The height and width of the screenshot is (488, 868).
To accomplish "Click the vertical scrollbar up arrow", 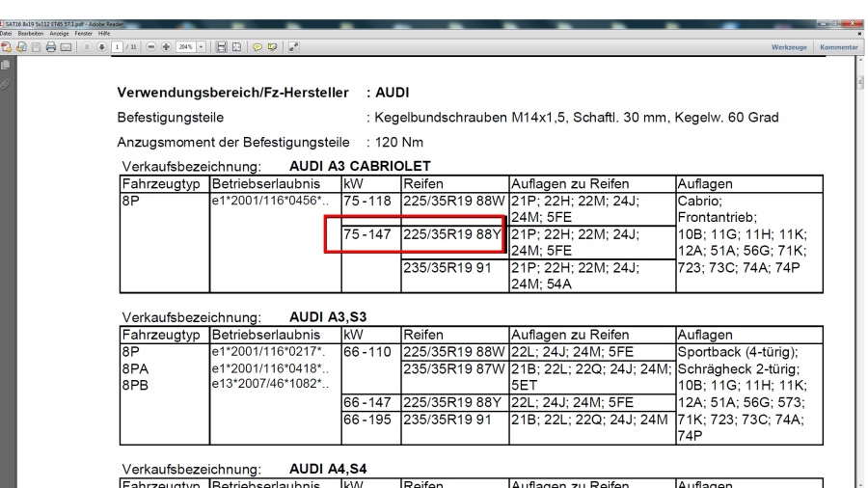I will [860, 61].
